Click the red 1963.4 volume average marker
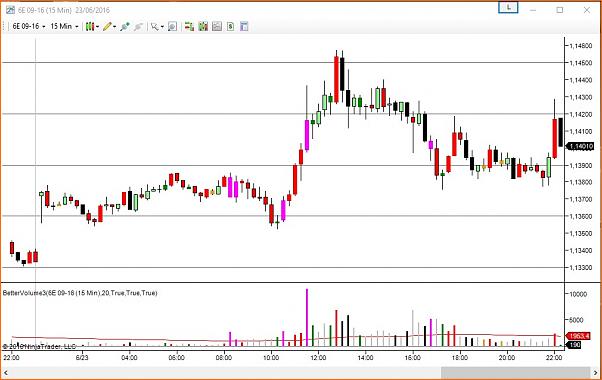Viewport: 602px width, 380px height. tap(579, 336)
